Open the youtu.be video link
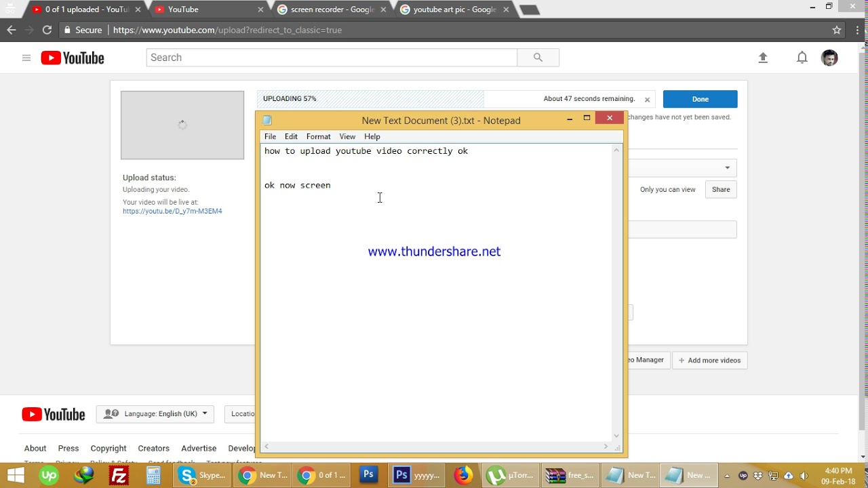The width and height of the screenshot is (868, 488). [x=172, y=211]
